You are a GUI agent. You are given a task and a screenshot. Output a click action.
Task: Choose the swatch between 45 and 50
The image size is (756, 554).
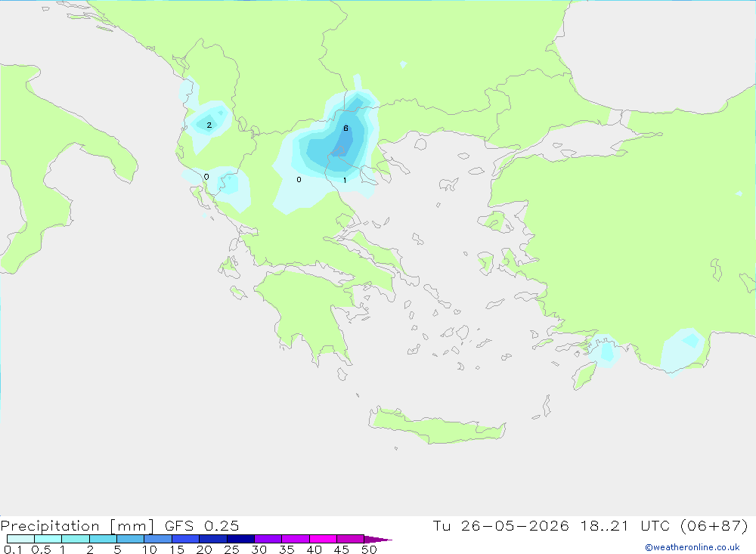pyautogui.click(x=351, y=539)
